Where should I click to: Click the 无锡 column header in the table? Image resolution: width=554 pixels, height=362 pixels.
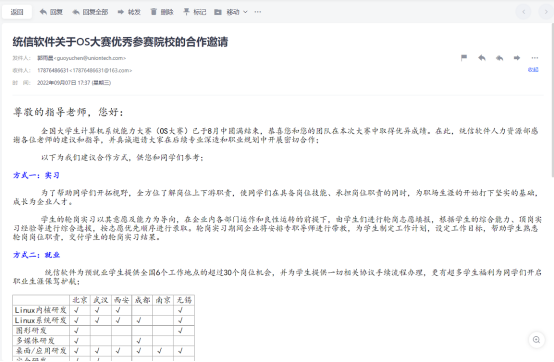click(184, 300)
